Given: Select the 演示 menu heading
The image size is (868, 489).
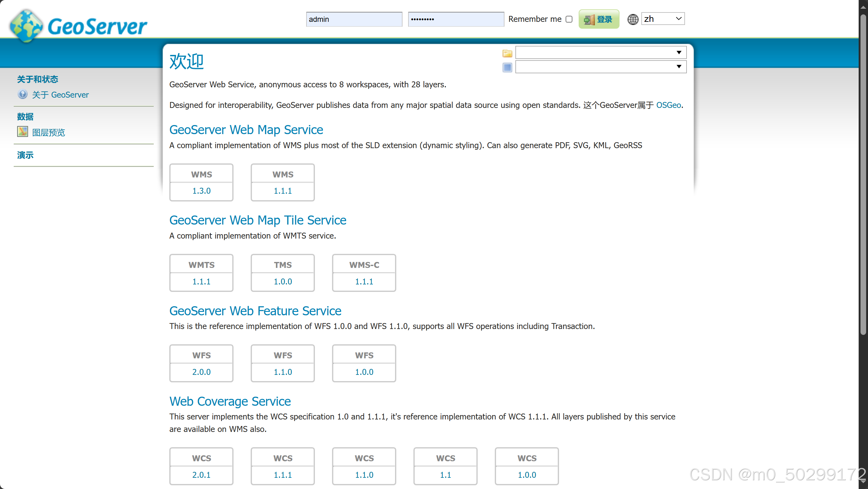Looking at the screenshot, I should [x=25, y=155].
